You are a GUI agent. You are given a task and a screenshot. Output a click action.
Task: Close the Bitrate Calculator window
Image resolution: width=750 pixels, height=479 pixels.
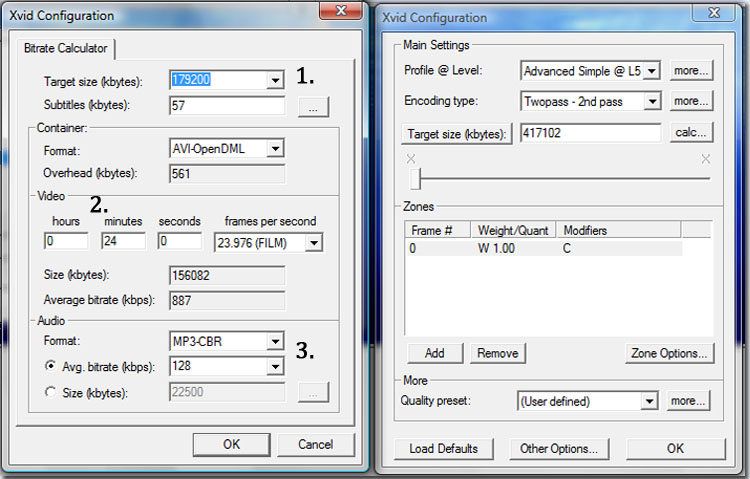[341, 10]
